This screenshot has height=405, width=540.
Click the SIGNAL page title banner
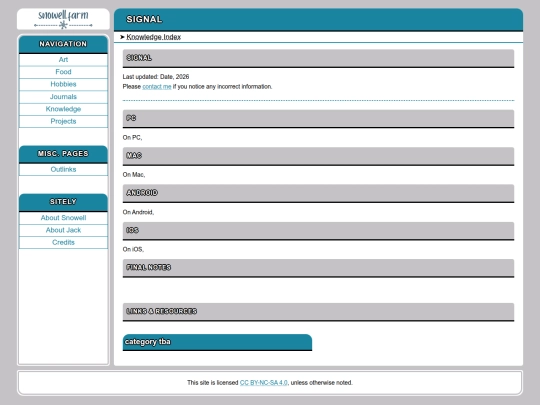click(318, 20)
